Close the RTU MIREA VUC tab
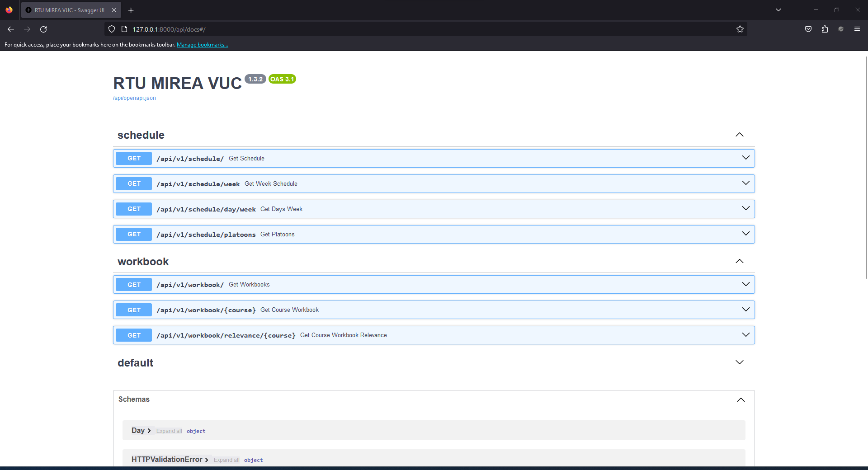The height and width of the screenshot is (470, 868). 114,10
